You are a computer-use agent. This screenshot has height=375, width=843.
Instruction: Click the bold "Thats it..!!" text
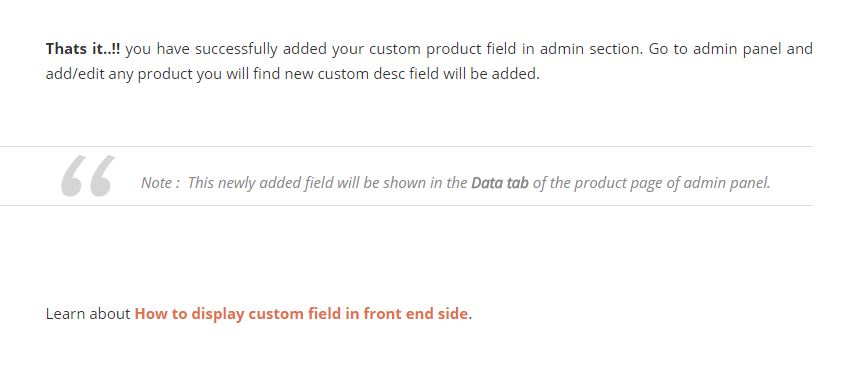coord(83,49)
